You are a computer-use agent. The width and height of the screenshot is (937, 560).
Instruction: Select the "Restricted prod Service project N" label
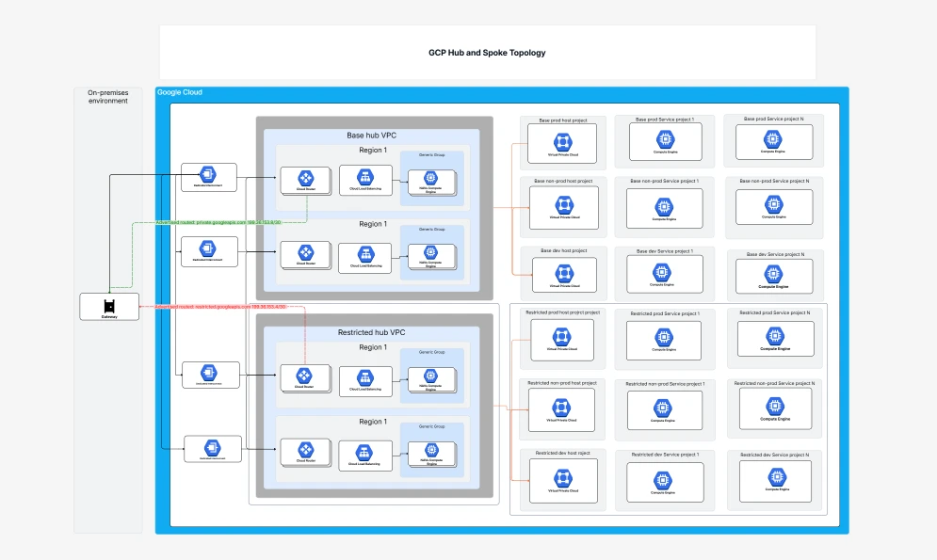click(x=774, y=312)
